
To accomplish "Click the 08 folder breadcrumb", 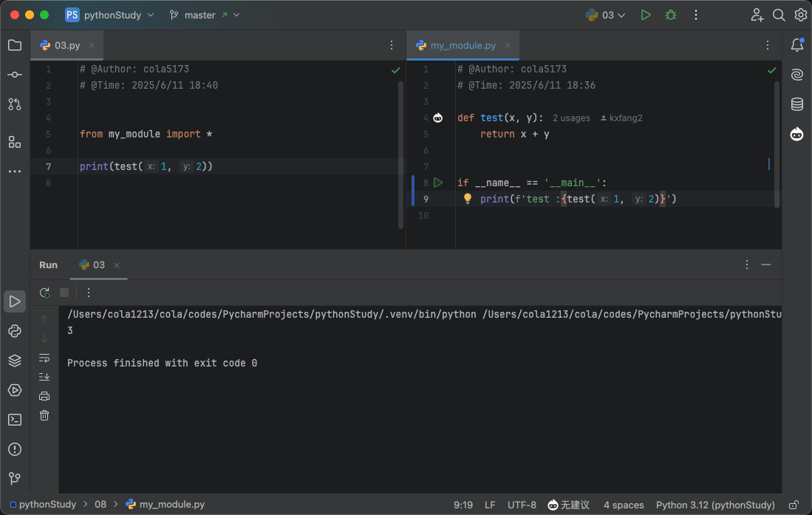I will point(100,504).
